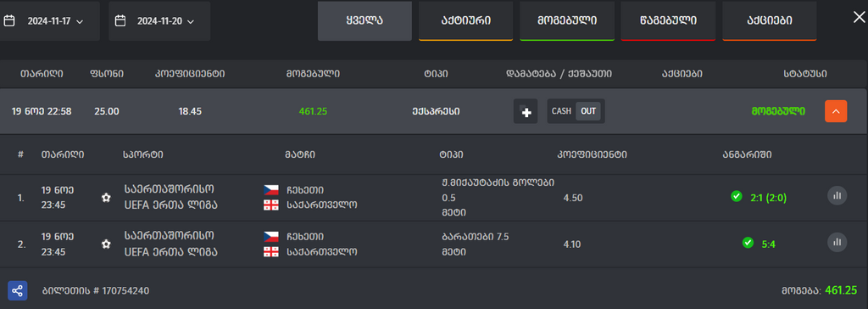This screenshot has width=868, height=309.
Task: Collapse ticket details with orange chevron
Action: (836, 111)
